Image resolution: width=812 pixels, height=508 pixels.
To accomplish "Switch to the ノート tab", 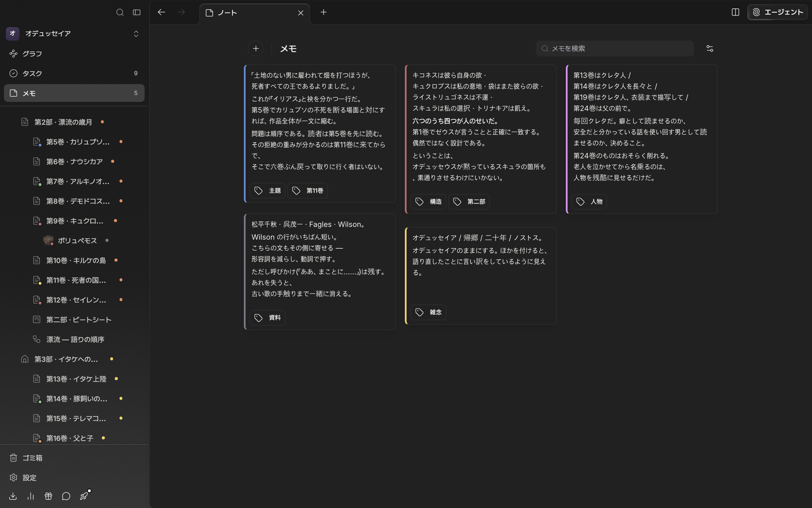I will [x=255, y=13].
